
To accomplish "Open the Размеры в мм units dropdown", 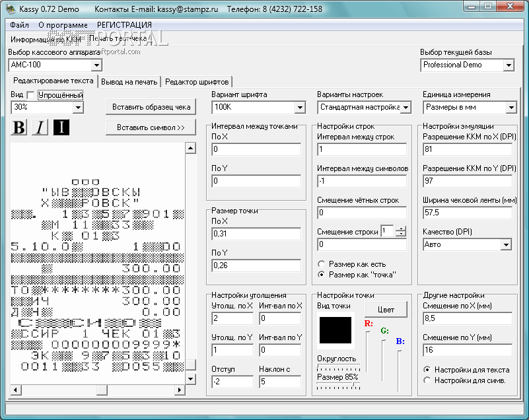I will pos(511,108).
